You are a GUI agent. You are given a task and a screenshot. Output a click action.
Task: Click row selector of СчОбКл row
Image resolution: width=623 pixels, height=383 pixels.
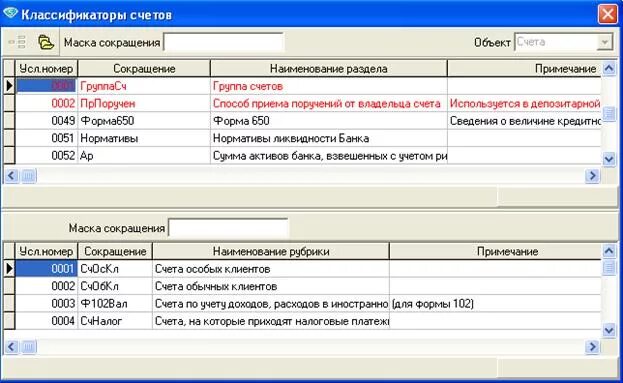[9, 286]
